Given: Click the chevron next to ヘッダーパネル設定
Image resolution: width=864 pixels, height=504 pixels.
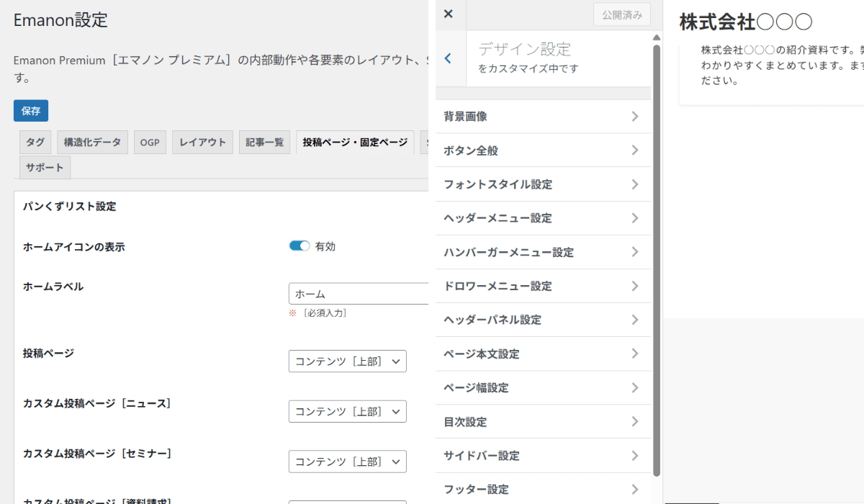Looking at the screenshot, I should click(x=634, y=320).
